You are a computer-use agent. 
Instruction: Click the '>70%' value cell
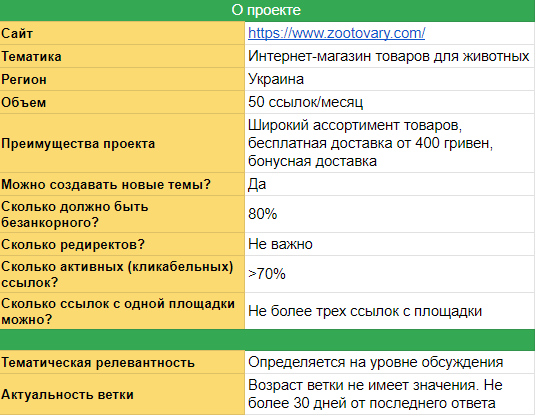point(390,274)
